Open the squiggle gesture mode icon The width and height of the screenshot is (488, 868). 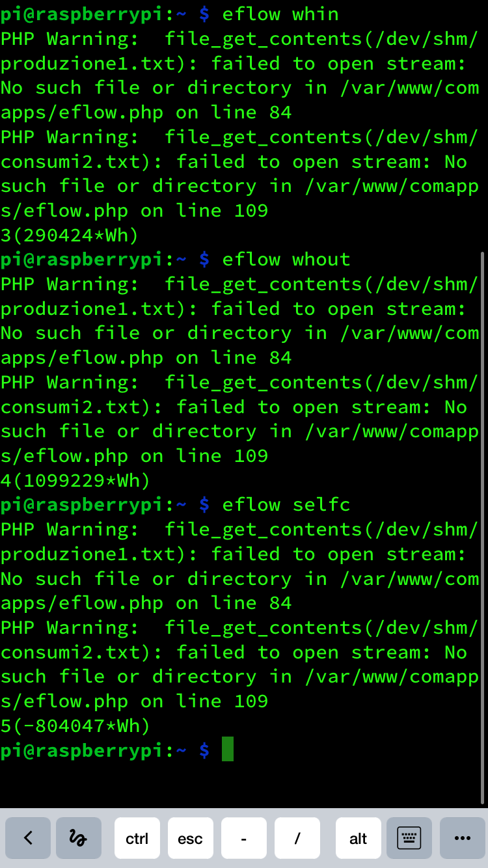(79, 839)
